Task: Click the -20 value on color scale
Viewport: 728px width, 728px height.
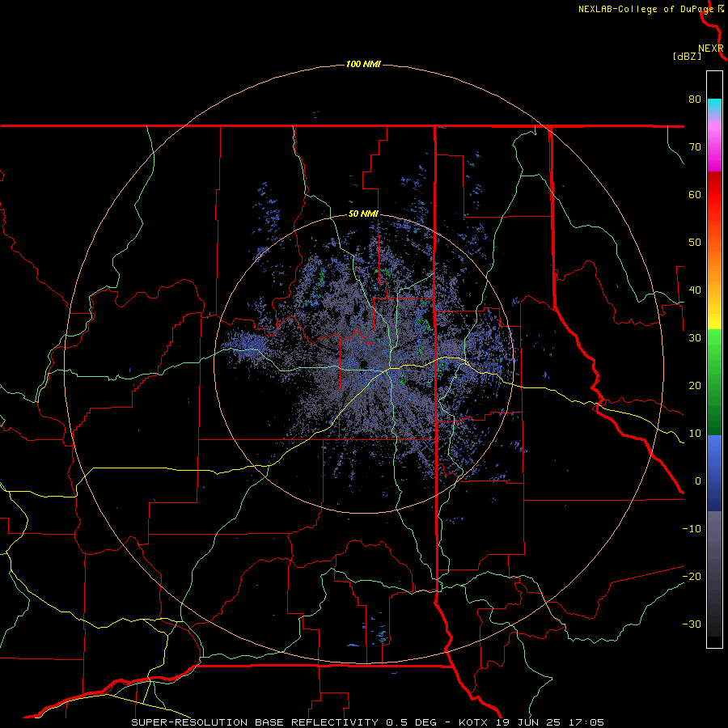Action: coord(692,577)
